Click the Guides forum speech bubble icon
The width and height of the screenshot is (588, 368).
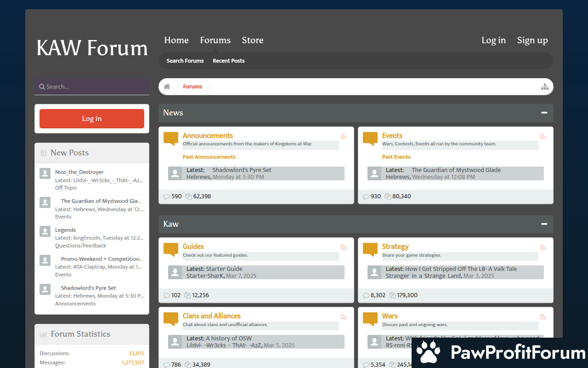click(171, 250)
